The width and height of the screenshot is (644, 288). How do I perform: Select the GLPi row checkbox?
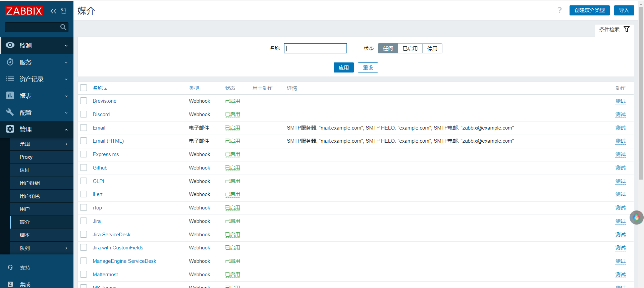pos(84,181)
